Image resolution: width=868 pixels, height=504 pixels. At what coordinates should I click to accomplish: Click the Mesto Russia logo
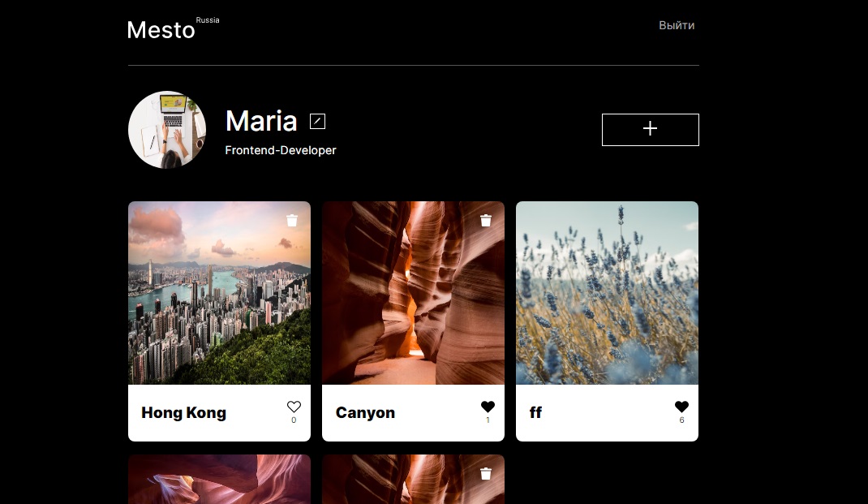(x=174, y=28)
